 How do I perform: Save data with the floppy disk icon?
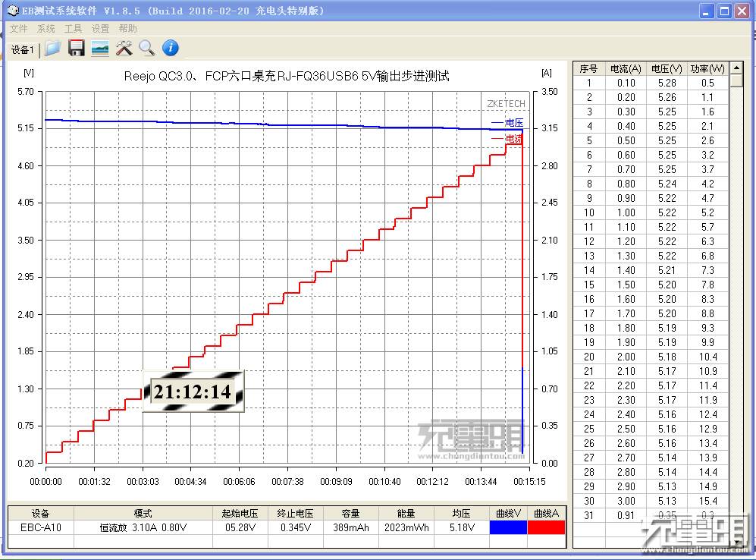(x=76, y=49)
